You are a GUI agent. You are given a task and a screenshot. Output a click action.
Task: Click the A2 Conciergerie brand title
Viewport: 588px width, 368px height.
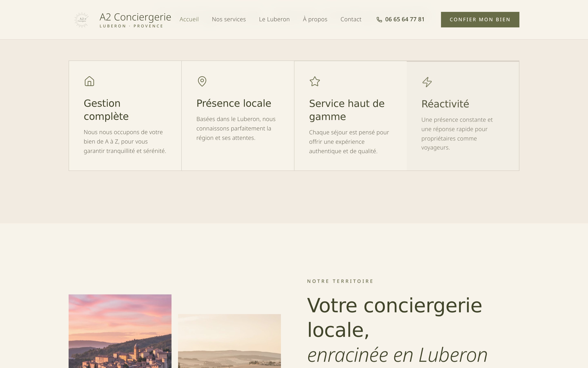135,17
